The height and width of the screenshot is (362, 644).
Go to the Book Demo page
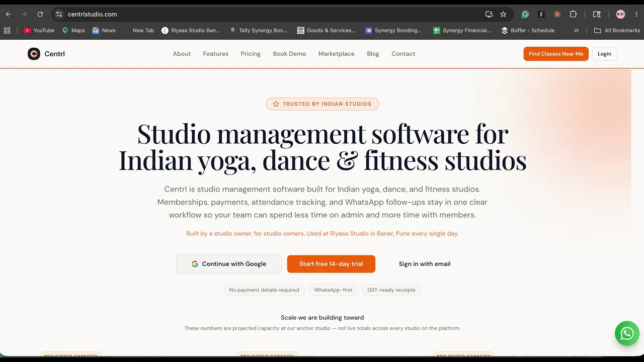point(289,54)
